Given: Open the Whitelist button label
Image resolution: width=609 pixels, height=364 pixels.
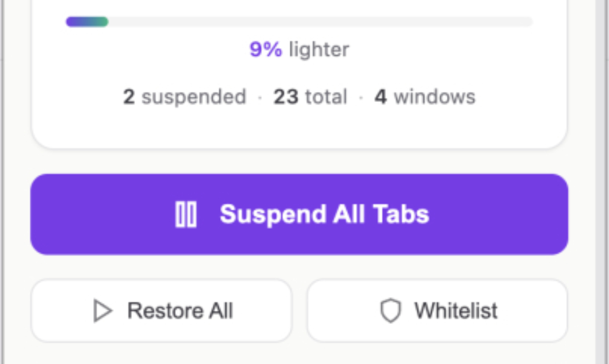Looking at the screenshot, I should pos(456,311).
